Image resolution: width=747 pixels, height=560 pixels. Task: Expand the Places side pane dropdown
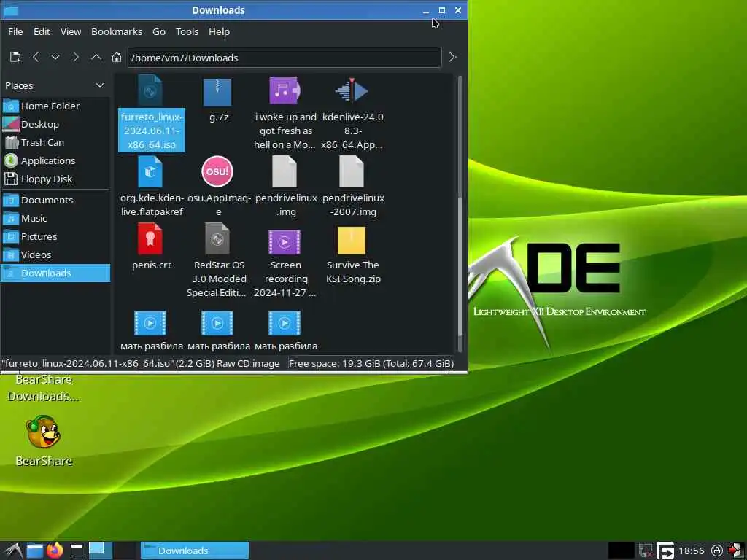(x=99, y=85)
